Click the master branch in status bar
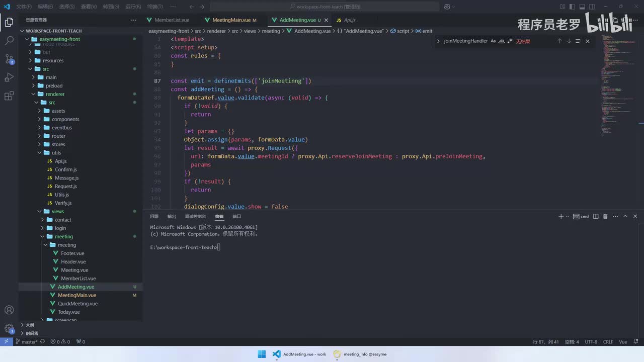Screen dimensions: 644x362 pyautogui.click(x=27, y=342)
